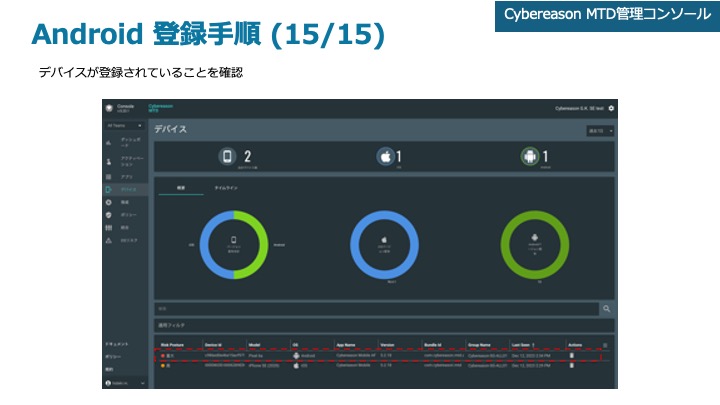The image size is (720, 405).
Task: Open the settings gear icon
Action: point(611,108)
